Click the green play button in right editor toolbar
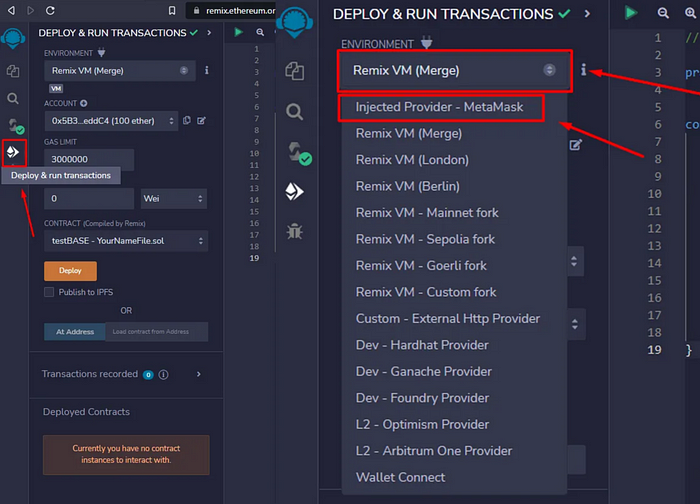 click(x=630, y=13)
